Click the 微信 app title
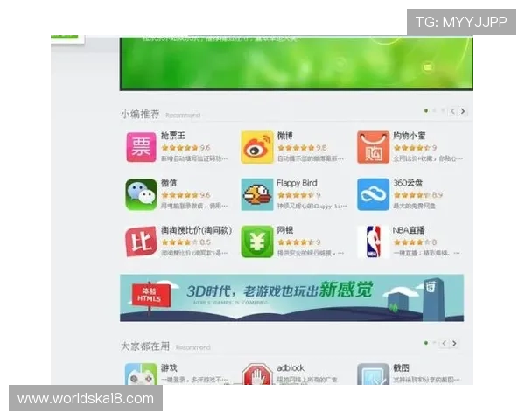This screenshot has height=420, width=525. 169,183
